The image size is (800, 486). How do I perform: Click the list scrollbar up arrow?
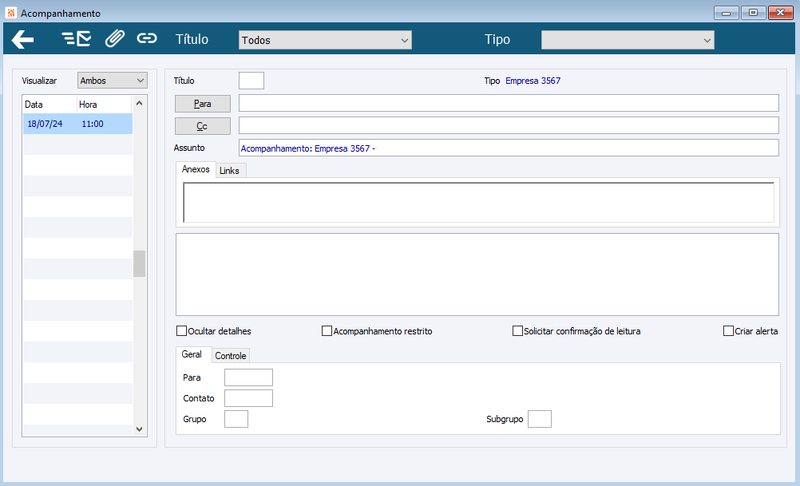click(x=139, y=104)
